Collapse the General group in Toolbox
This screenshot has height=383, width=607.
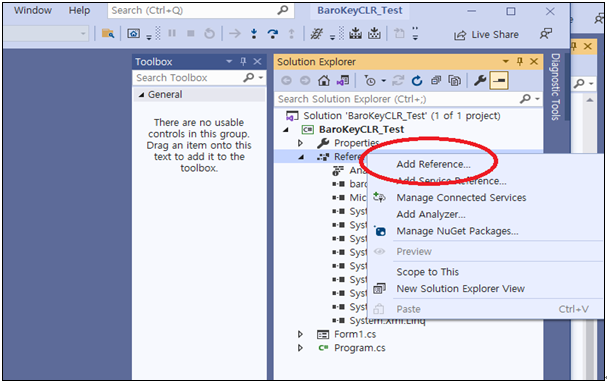pos(141,95)
